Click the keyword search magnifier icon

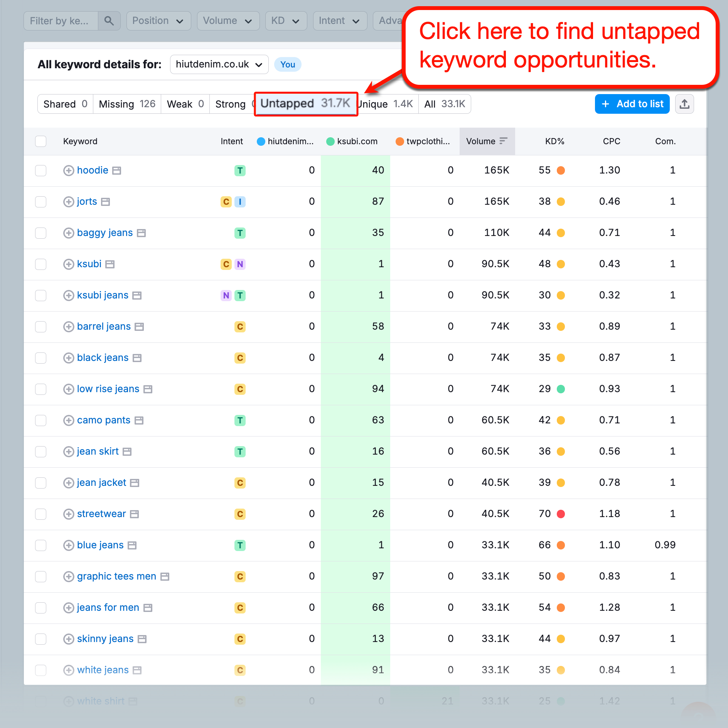pos(109,21)
